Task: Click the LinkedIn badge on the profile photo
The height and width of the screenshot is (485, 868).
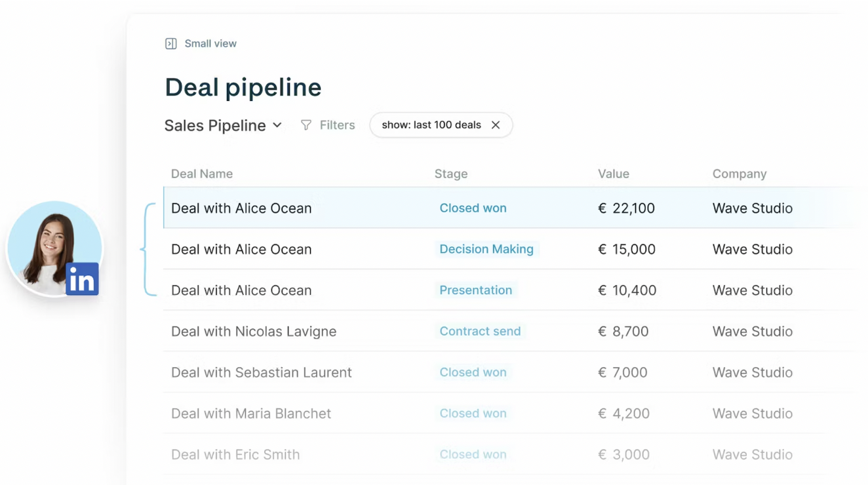Action: 82,279
